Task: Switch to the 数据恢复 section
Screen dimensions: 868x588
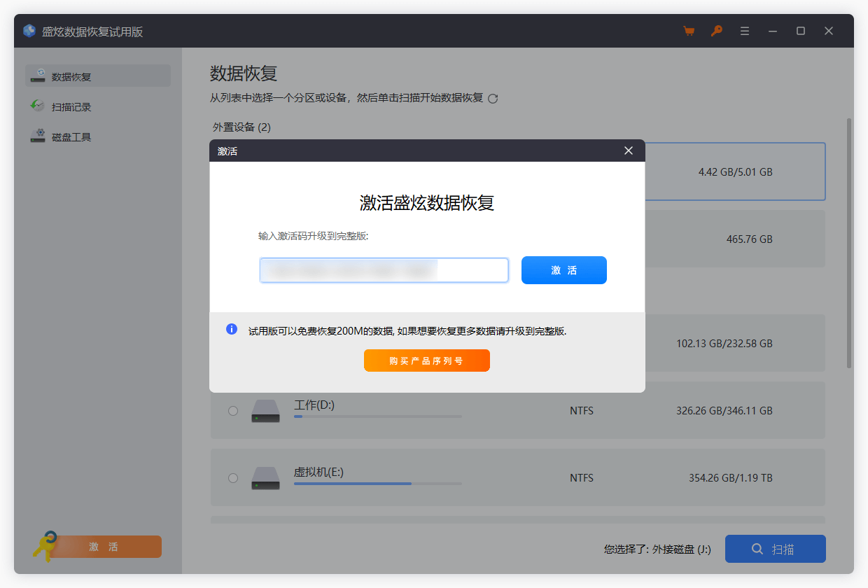Action: [70, 76]
